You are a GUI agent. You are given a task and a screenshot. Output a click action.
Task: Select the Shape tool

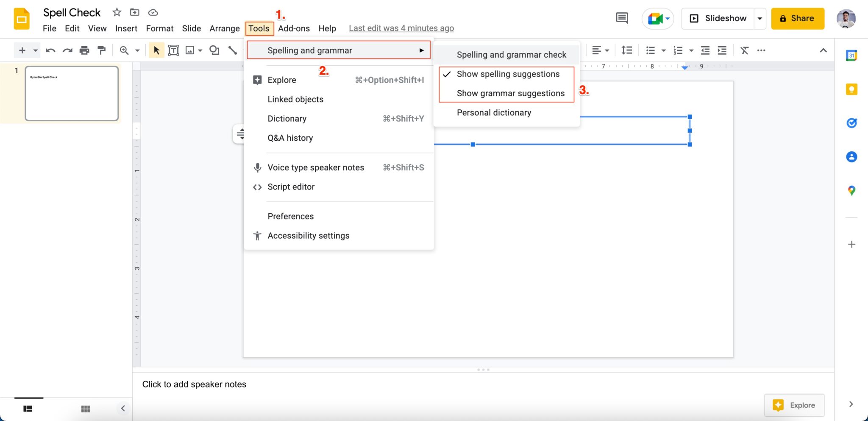[x=214, y=50]
